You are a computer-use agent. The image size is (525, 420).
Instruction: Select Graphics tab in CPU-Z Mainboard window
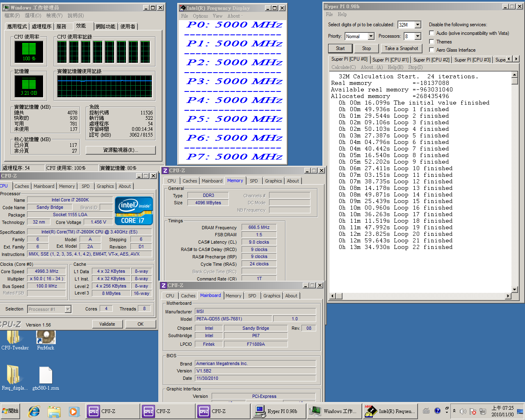272,296
